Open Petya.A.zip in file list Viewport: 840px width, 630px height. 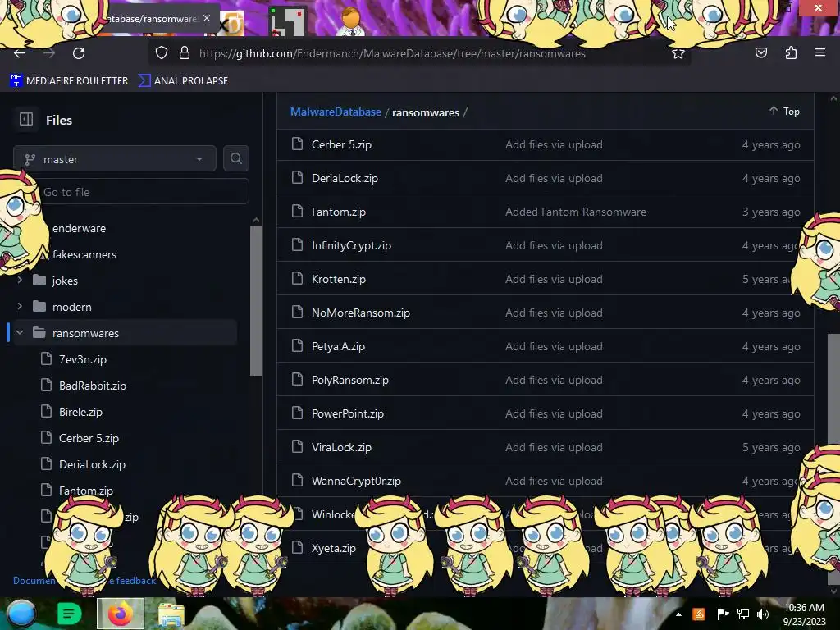tap(338, 347)
